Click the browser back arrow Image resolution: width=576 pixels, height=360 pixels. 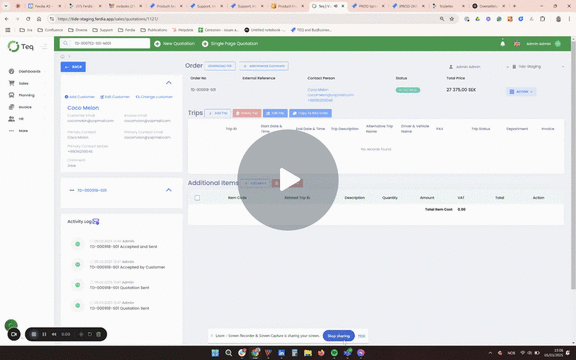[7, 19]
